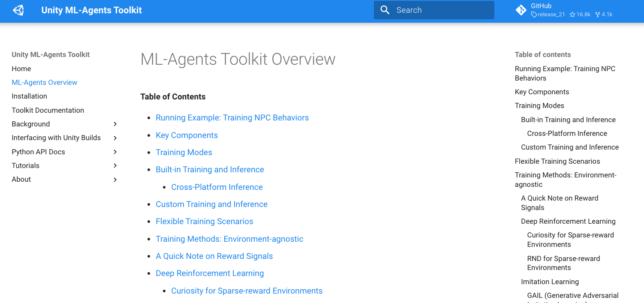Open the GitHub repository icon
Viewport: 644px width, 303px height.
coord(521,10)
